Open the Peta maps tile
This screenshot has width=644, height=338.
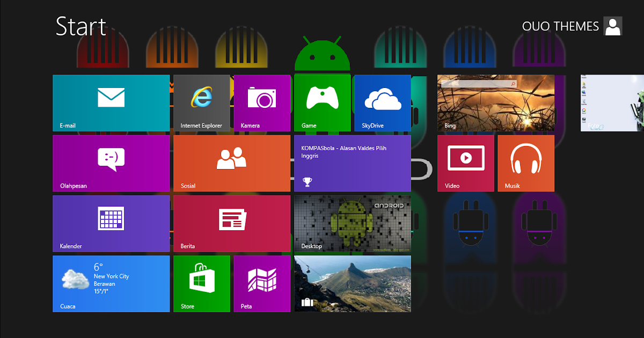pyautogui.click(x=262, y=284)
